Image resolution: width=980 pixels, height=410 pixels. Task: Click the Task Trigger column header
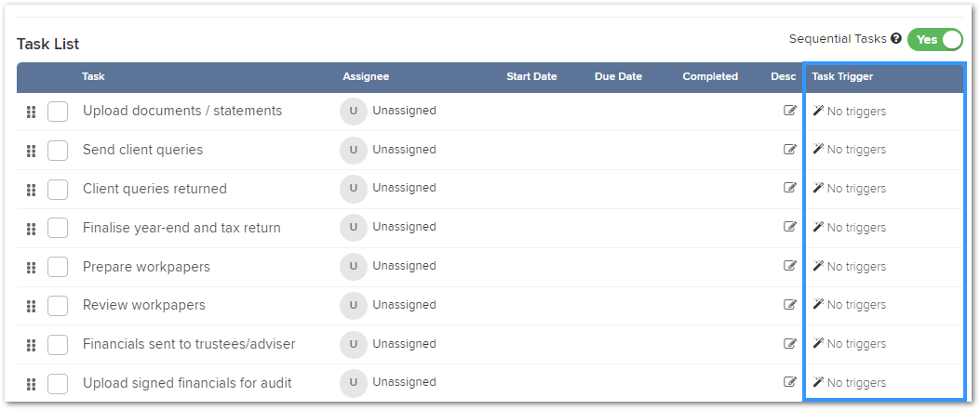[x=842, y=77]
